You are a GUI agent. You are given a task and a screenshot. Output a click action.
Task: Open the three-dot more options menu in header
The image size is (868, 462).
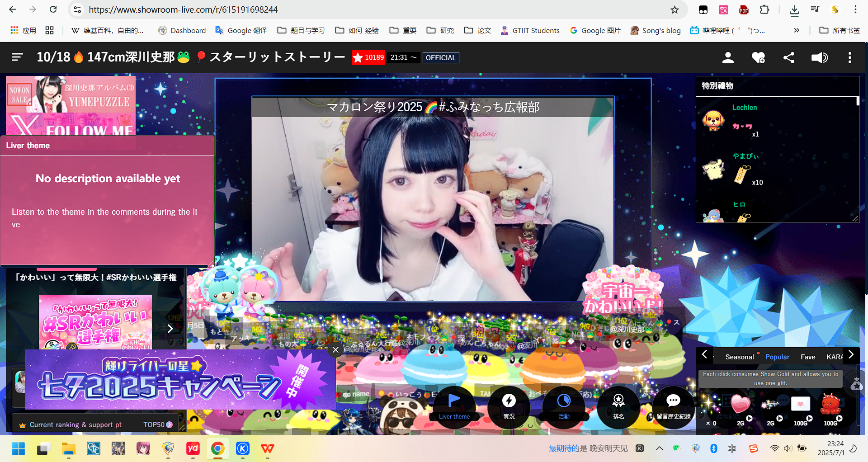click(x=850, y=57)
